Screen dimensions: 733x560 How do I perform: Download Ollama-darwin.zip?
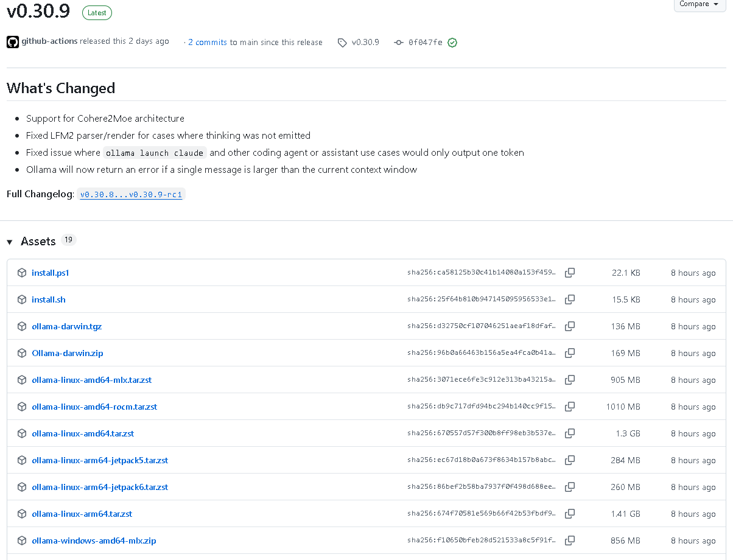tap(68, 353)
